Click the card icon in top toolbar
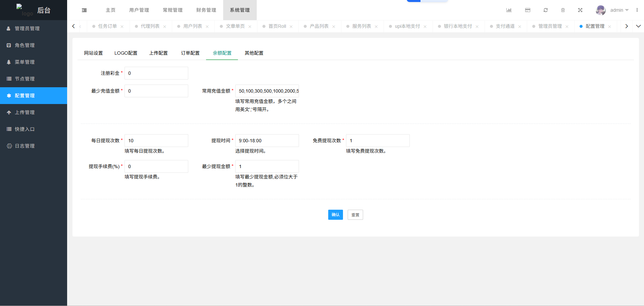This screenshot has height=306, width=644. point(528,10)
